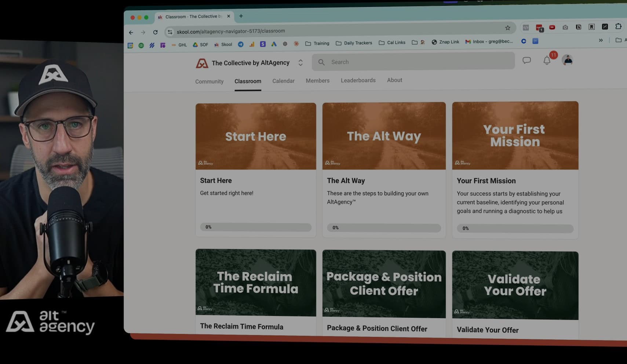Open the Training bookmarks folder
The height and width of the screenshot is (364, 627).
317,43
